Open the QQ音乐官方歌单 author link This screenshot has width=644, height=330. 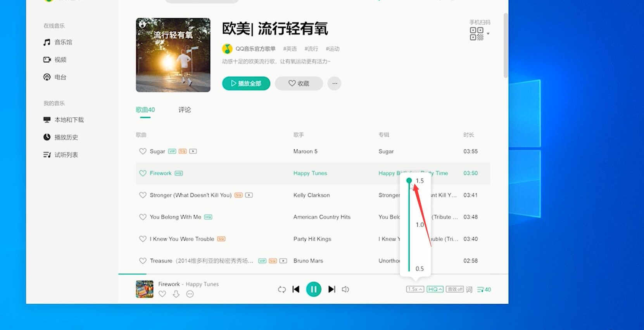tap(256, 49)
